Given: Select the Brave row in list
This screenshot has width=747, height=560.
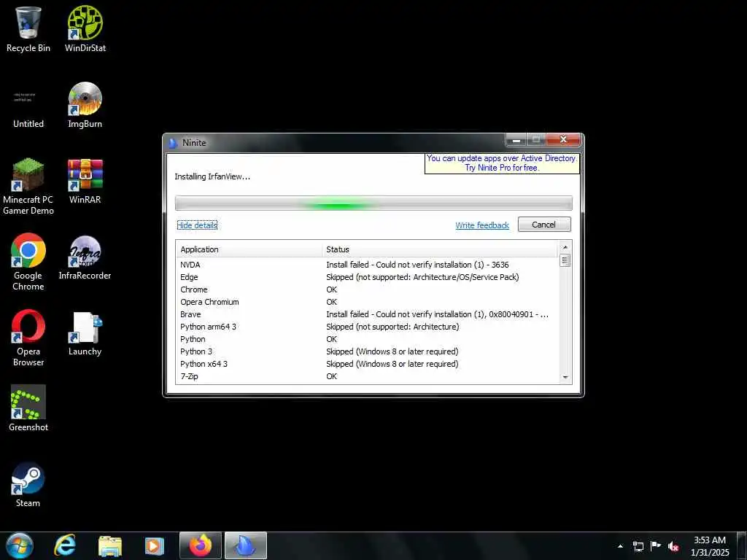Looking at the screenshot, I should pyautogui.click(x=368, y=314).
